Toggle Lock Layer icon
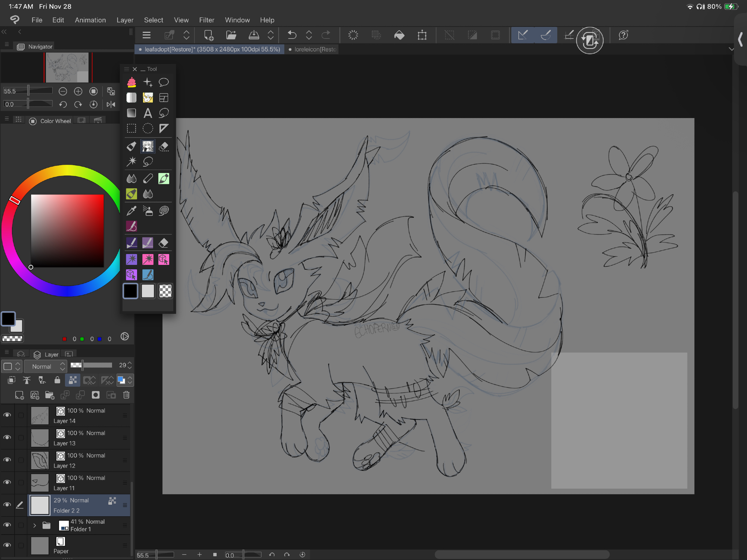This screenshot has height=560, width=747. click(x=57, y=380)
